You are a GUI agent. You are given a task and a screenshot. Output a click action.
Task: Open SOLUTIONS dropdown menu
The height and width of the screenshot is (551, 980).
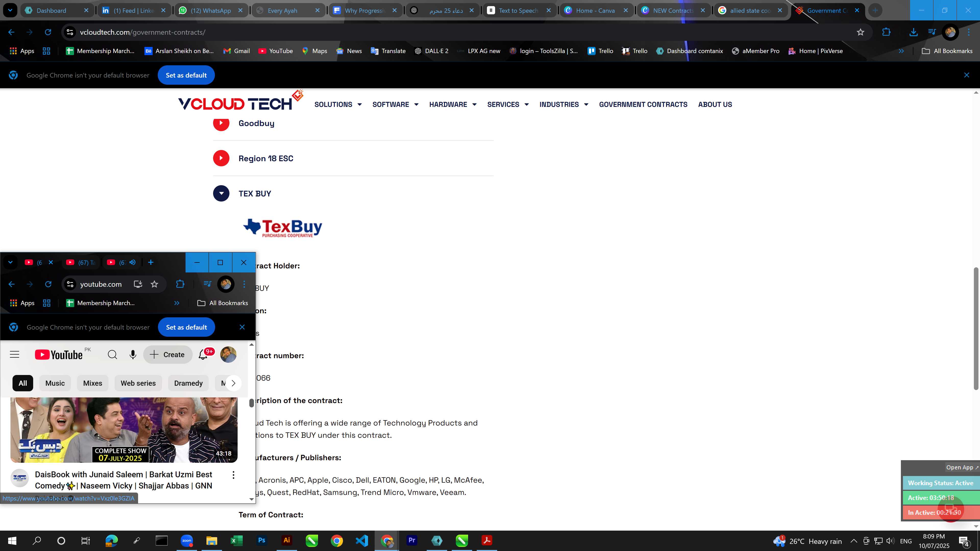pos(338,105)
